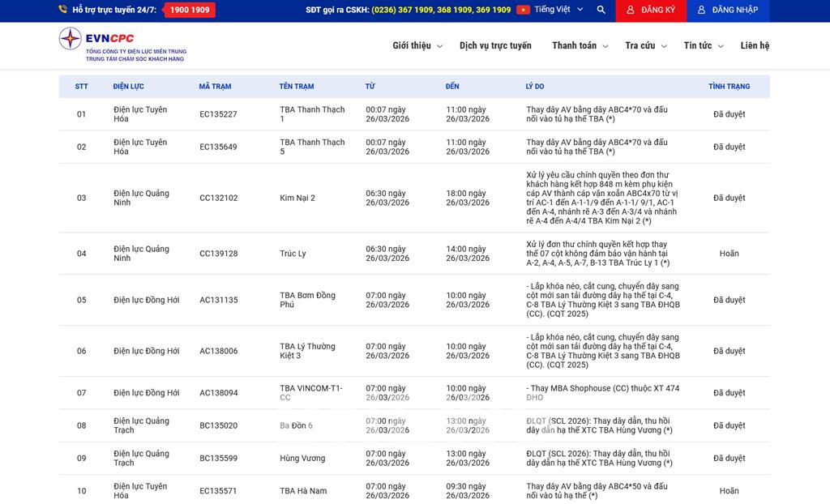Open the Tra cứu menu
Screen dimensions: 830x504
point(644,45)
